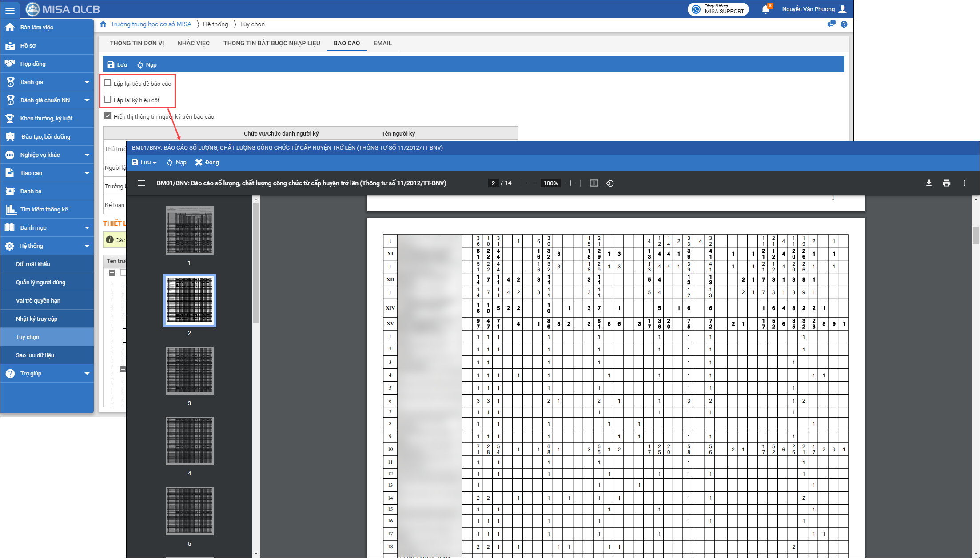980x558 pixels.
Task: Check Lặp lại ký hiệu cột option
Action: coord(108,100)
